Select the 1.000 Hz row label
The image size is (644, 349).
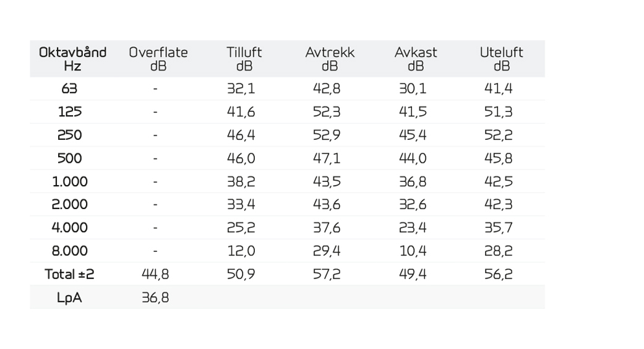70,181
